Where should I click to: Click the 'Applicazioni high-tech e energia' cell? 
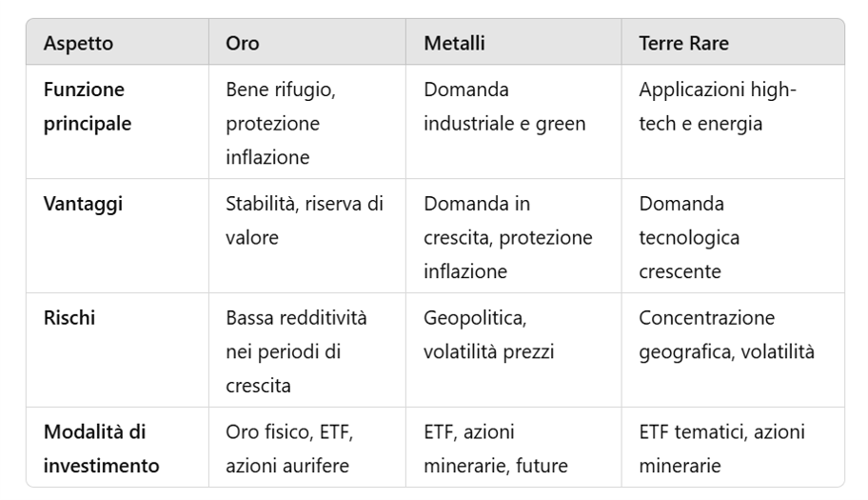click(x=718, y=107)
